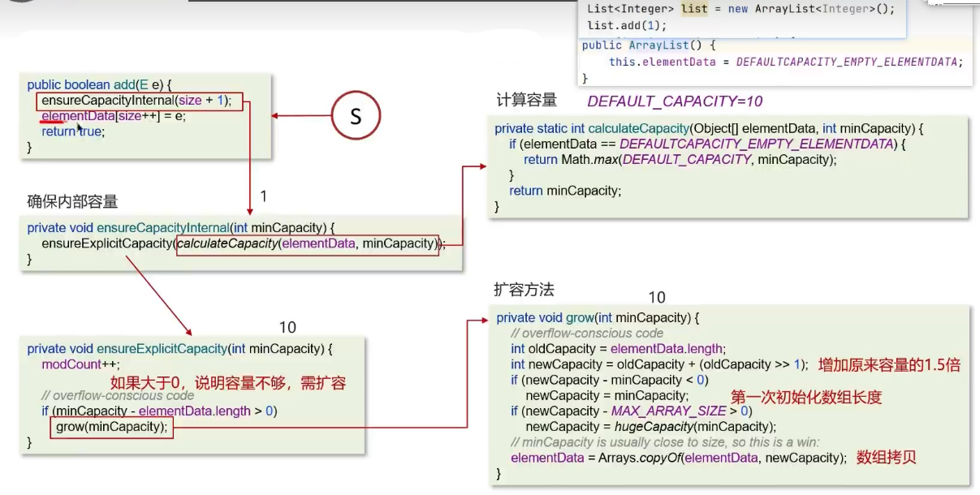
Task: Click "private void grow(int minCapacity) {" signature
Action: pyautogui.click(x=597, y=318)
